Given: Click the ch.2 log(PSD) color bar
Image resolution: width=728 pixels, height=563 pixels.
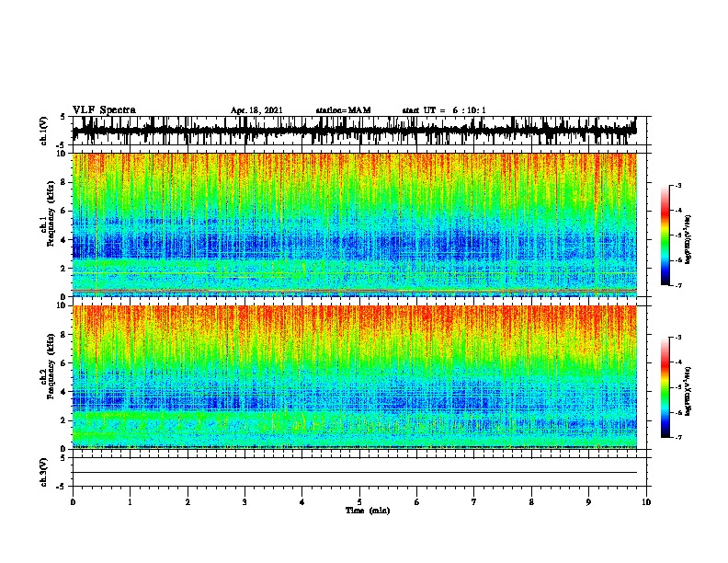Looking at the screenshot, I should (665, 387).
